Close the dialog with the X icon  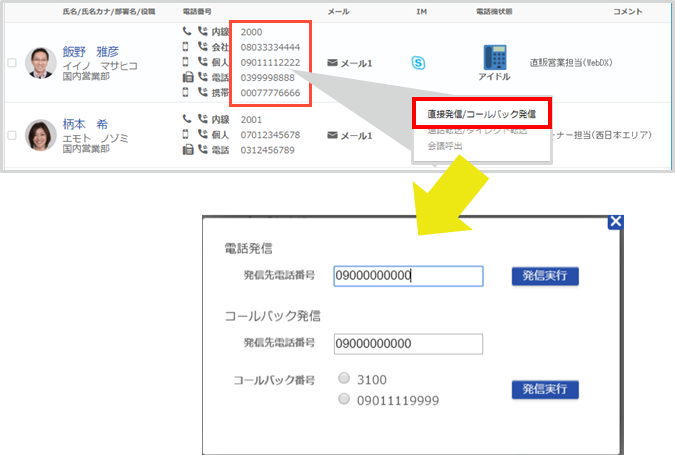pyautogui.click(x=616, y=223)
